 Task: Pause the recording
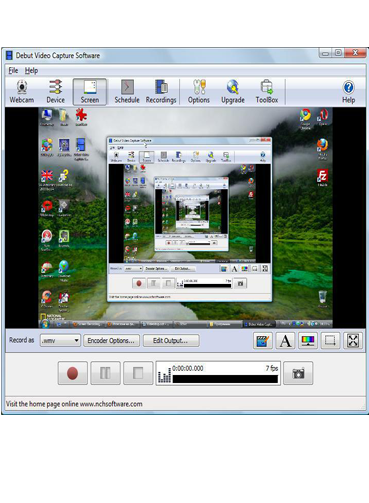click(x=105, y=373)
